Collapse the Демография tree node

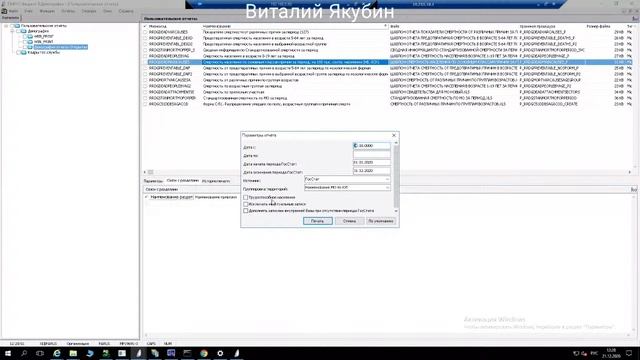click(x=12, y=31)
